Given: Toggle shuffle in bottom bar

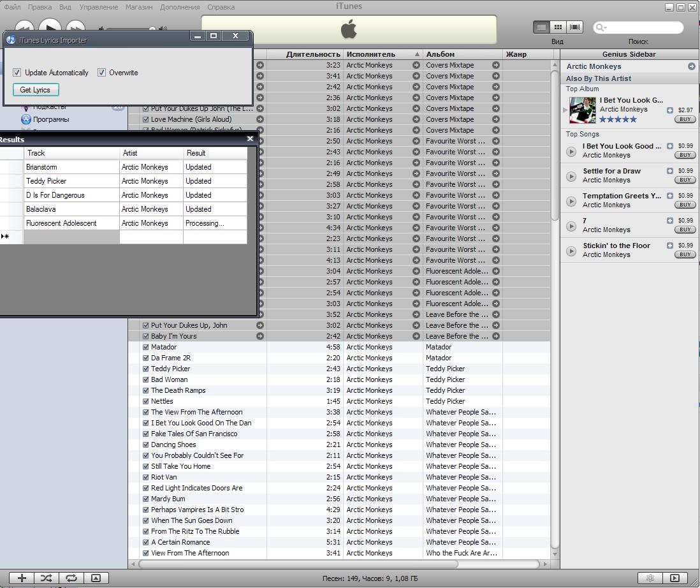Looking at the screenshot, I should tap(47, 578).
